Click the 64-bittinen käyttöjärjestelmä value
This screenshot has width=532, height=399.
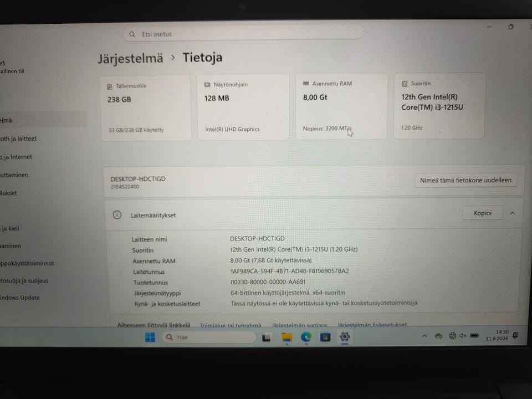[x=288, y=293]
